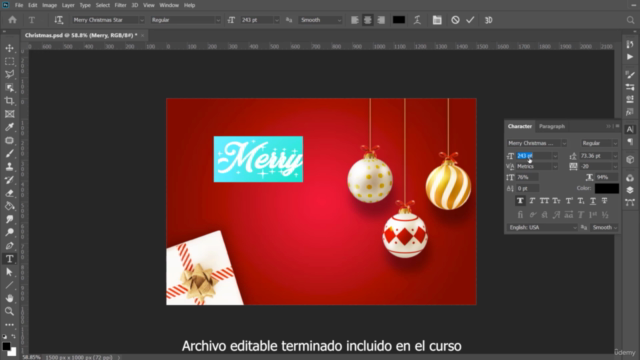The height and width of the screenshot is (360, 640).
Task: Toggle Superscript in Character panel
Action: point(569,201)
